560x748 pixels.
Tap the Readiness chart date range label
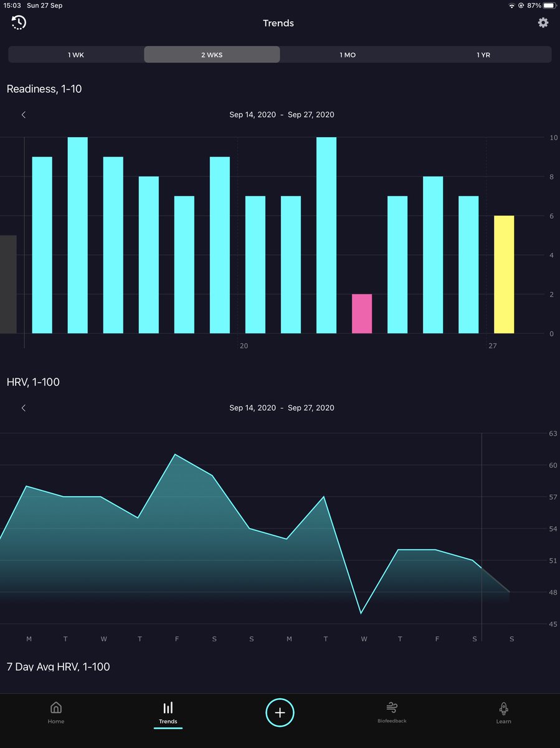[282, 115]
